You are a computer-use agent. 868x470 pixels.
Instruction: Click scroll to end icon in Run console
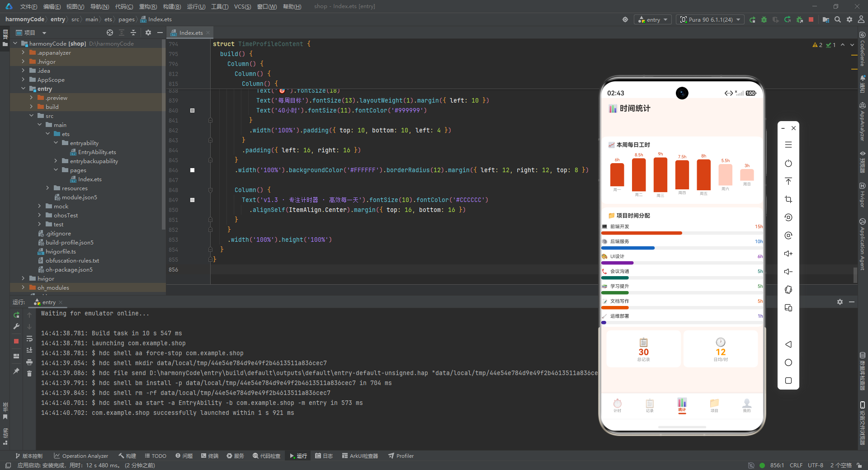coord(29,350)
